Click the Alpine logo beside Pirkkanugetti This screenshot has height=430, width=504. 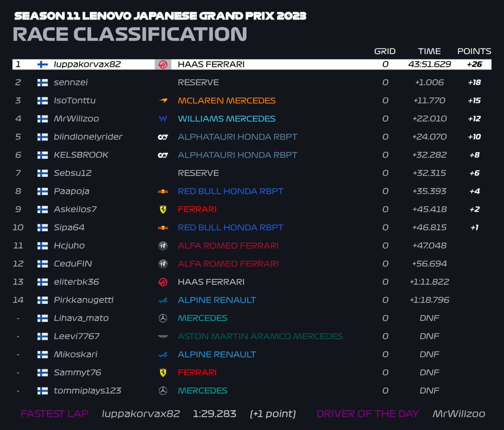tap(163, 300)
